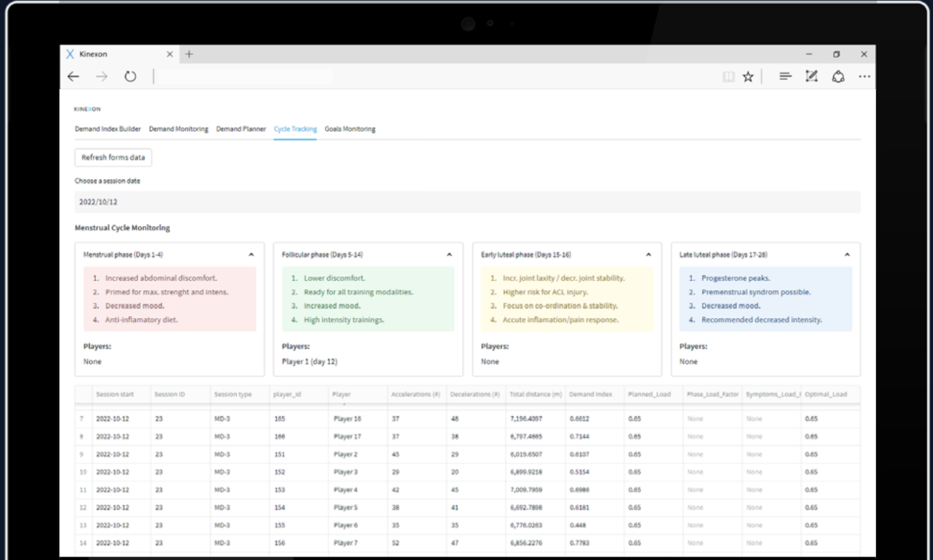Collapse the Menstrual phase card

coord(251,255)
